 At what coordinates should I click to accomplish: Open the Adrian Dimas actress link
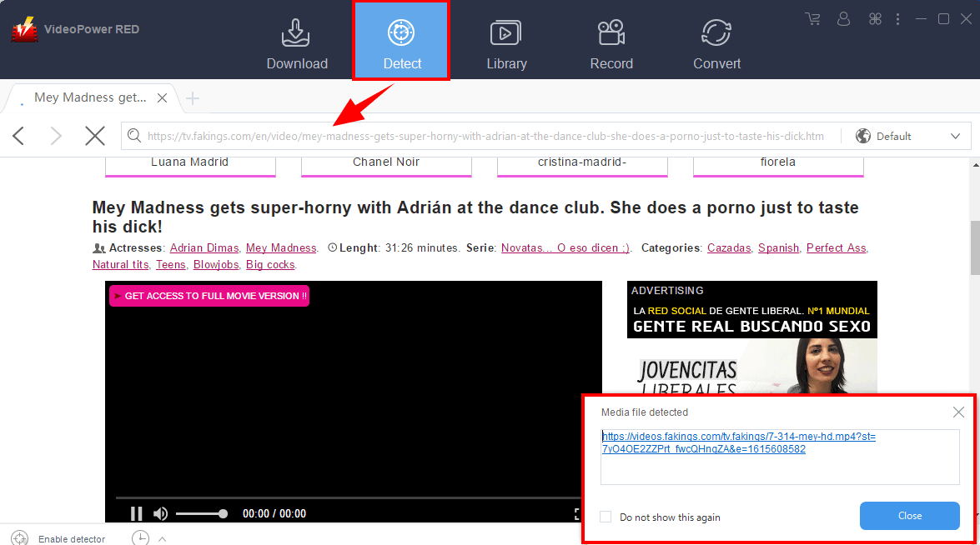point(204,247)
